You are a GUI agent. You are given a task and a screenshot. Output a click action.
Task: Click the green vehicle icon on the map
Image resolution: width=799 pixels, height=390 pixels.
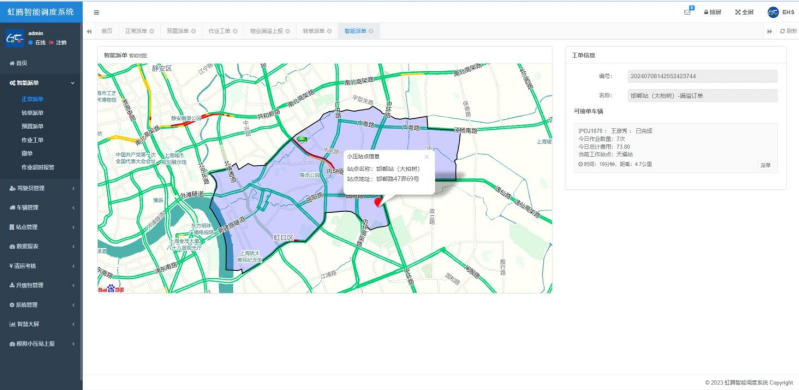click(x=302, y=139)
